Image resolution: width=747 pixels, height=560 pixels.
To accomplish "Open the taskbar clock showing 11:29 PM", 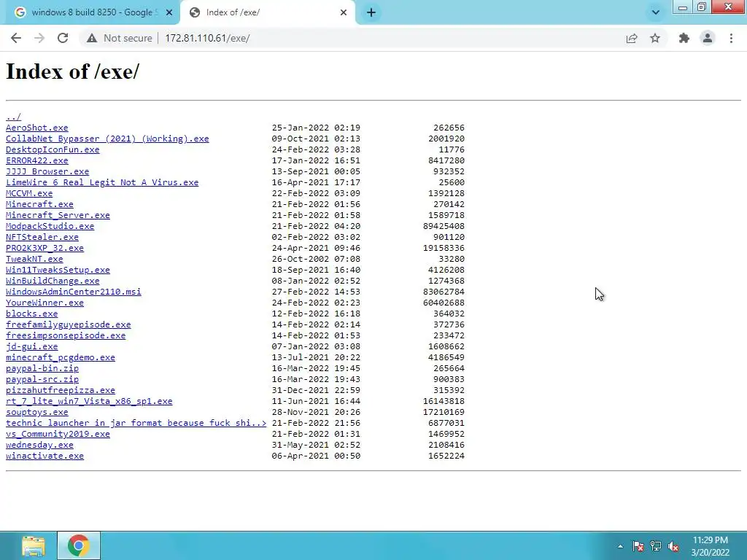I will (710, 546).
